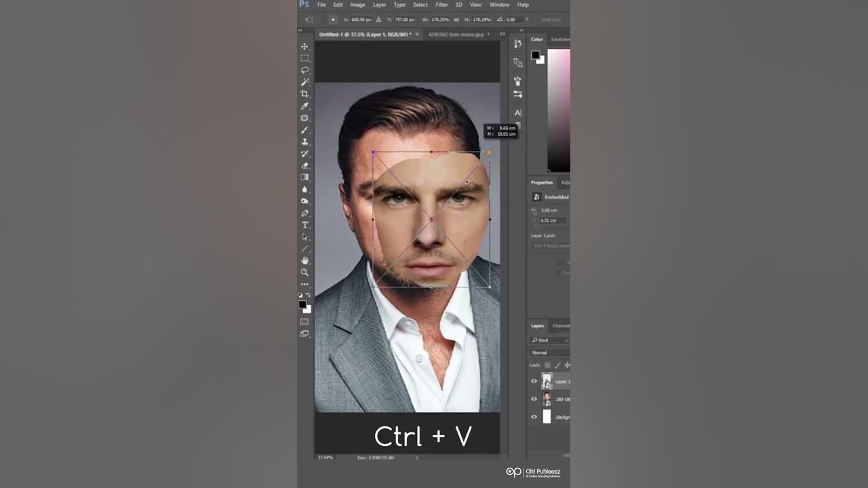Screen dimensions: 868x488
Task: Toggle relative positioning triangle icon
Action: tap(378, 20)
